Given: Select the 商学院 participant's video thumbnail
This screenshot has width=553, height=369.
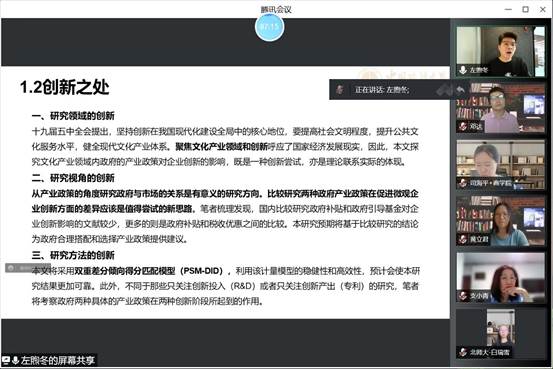Looking at the screenshot, I should tap(500, 165).
